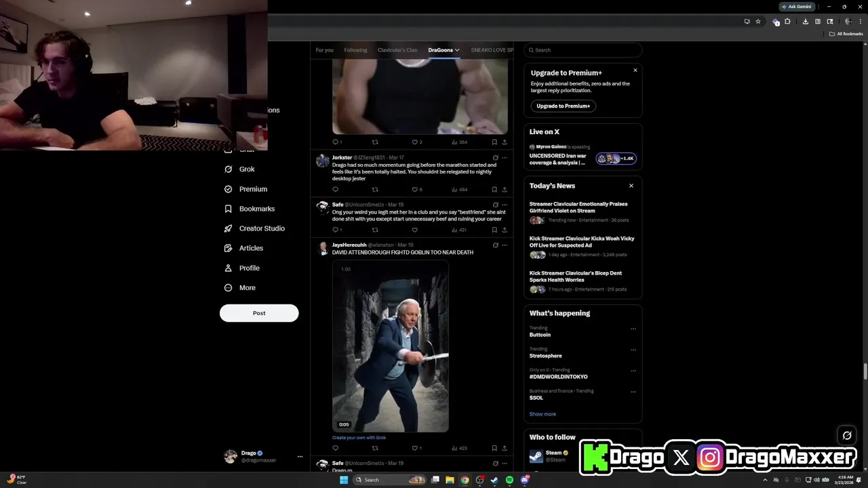Open more options for $SOL trend
This screenshot has height=488, width=868.
[633, 392]
